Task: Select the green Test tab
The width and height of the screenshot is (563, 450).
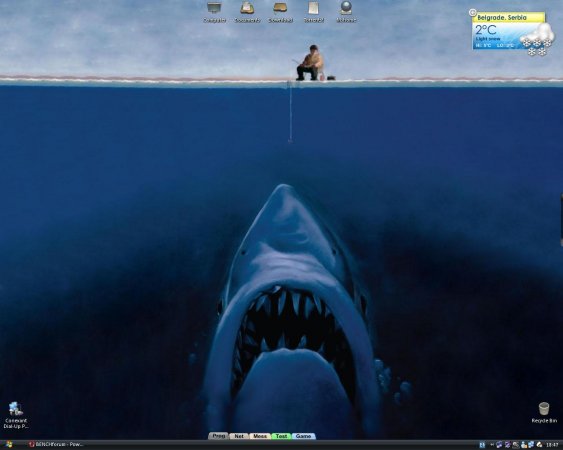Action: [282, 436]
